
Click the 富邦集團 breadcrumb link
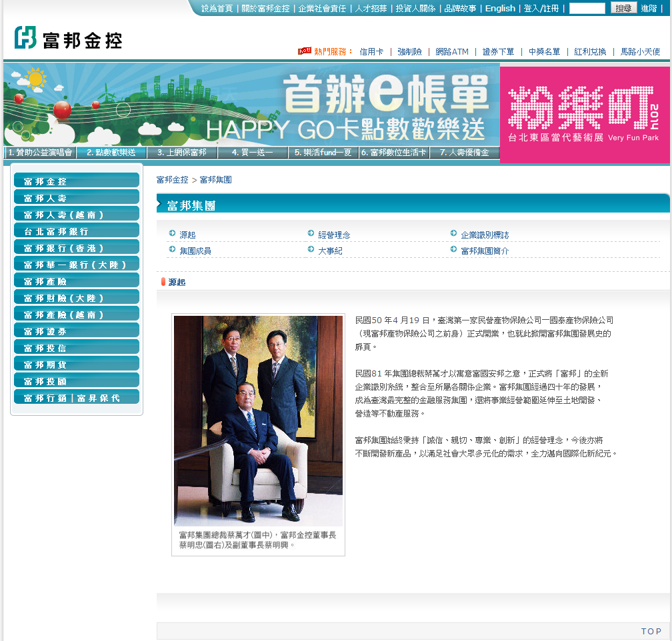tap(215, 180)
